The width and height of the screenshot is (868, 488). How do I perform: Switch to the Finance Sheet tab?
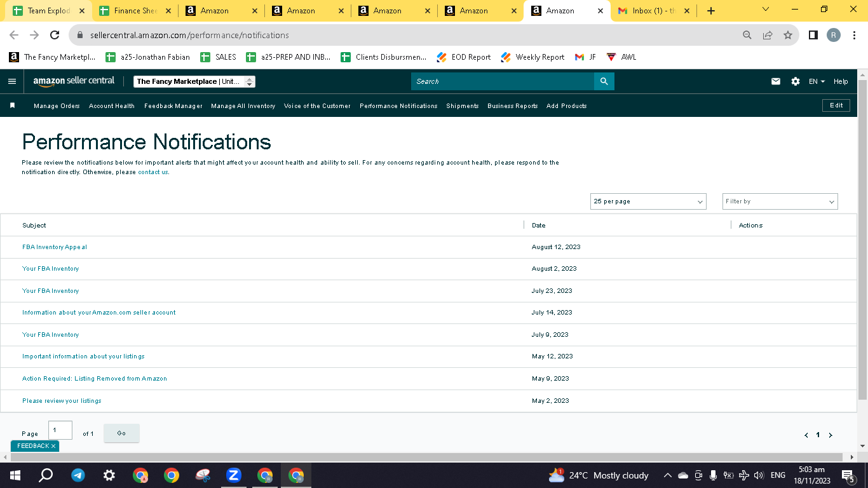tap(135, 11)
